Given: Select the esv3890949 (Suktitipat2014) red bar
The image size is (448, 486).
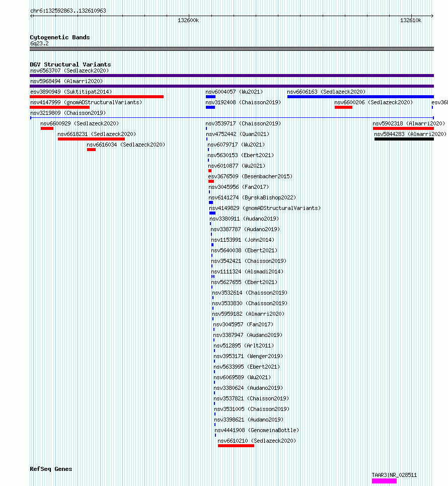Looking at the screenshot, I should point(97,97).
